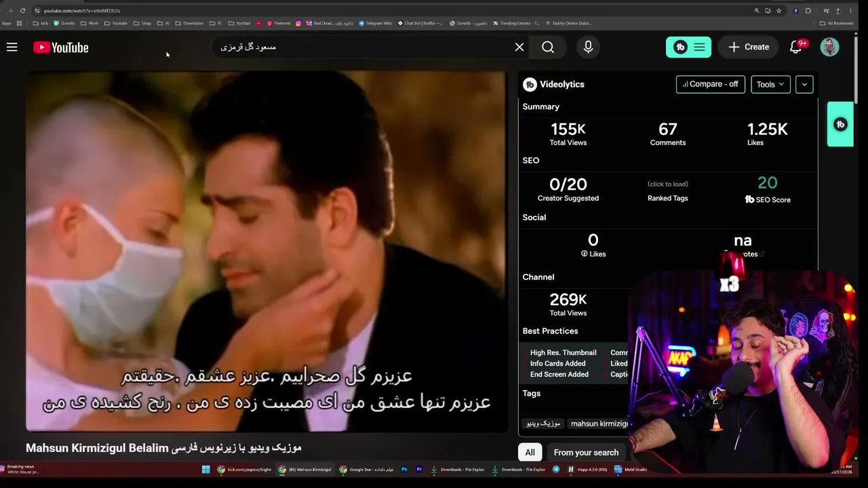Click the magnifier search button
The height and width of the screenshot is (488, 868).
[x=548, y=47]
